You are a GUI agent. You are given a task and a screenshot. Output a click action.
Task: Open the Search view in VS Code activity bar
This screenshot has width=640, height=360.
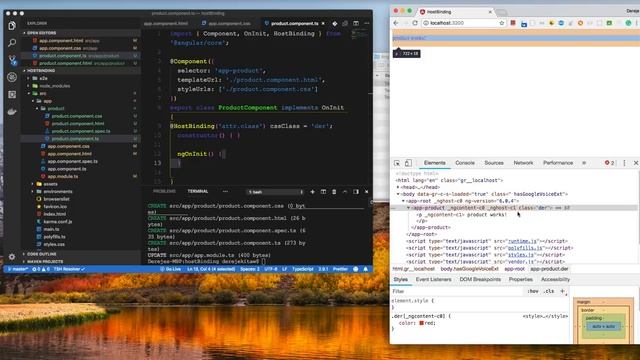[x=12, y=42]
